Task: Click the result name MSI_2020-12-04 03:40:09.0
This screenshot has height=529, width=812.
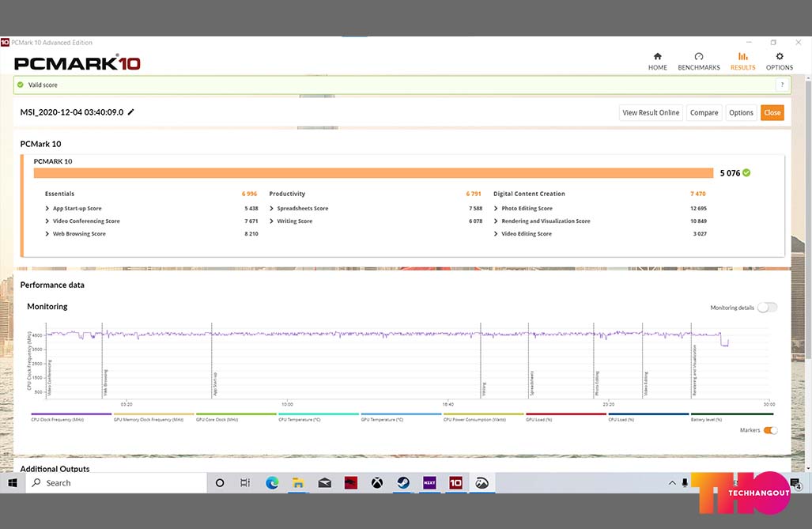Action: coord(72,112)
